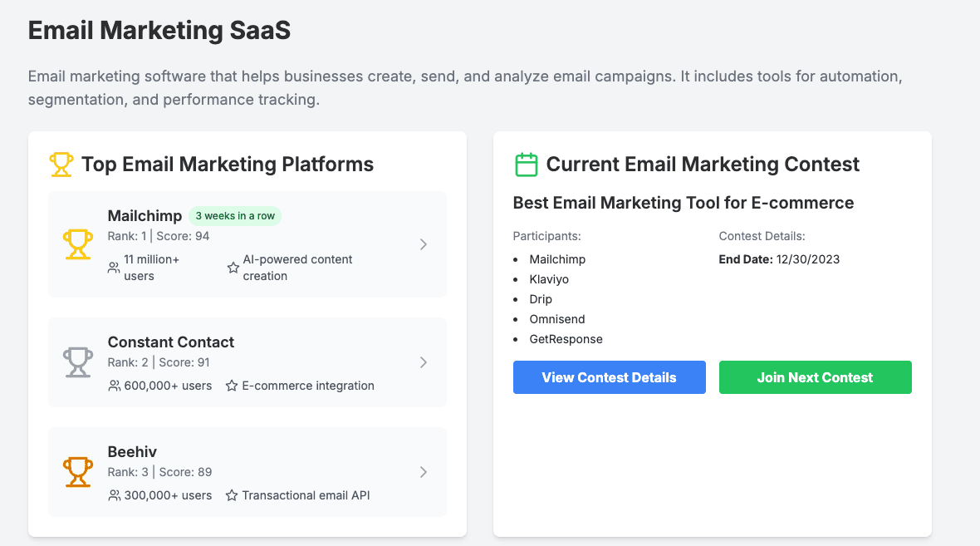Click the gold trophy icon for Mailchimp
980x546 pixels.
pyautogui.click(x=78, y=244)
